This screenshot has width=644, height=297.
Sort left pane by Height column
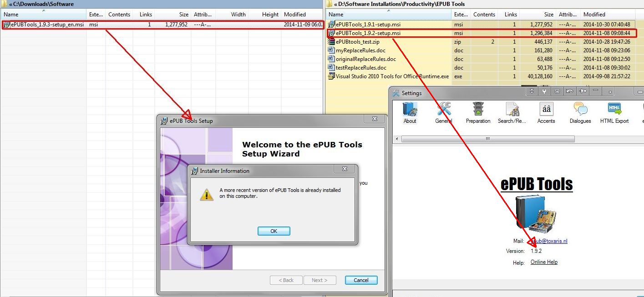265,15
